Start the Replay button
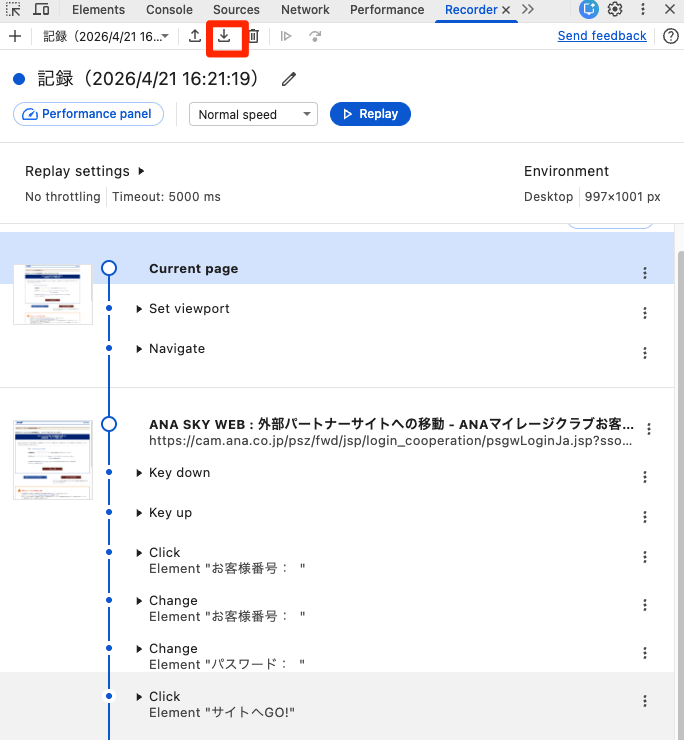The image size is (684, 740). (370, 114)
